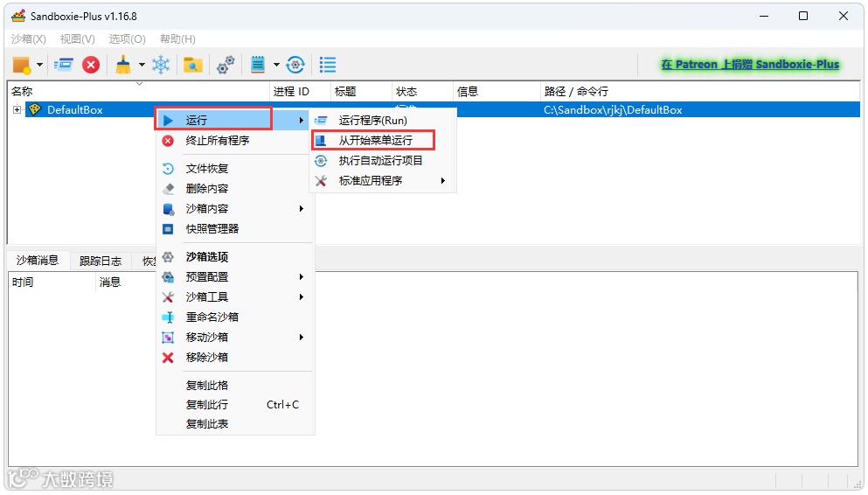Maximize the Sandboxie-Plus window
The height and width of the screenshot is (495, 868).
[803, 16]
